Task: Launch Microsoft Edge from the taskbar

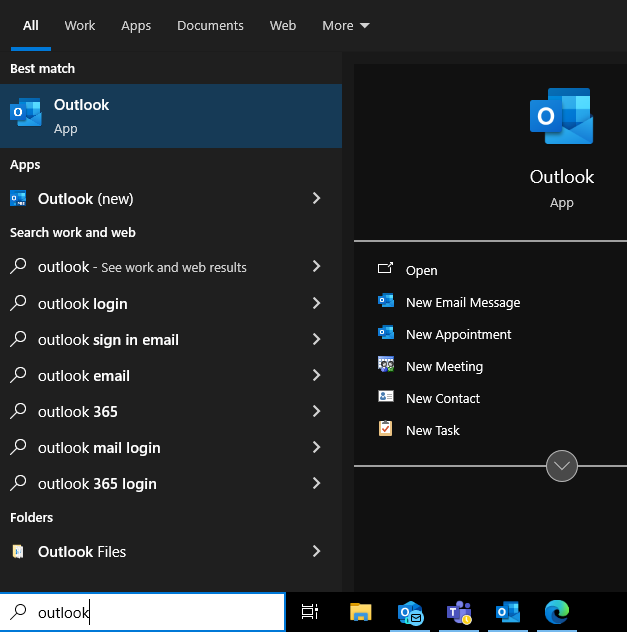Action: pos(557,612)
